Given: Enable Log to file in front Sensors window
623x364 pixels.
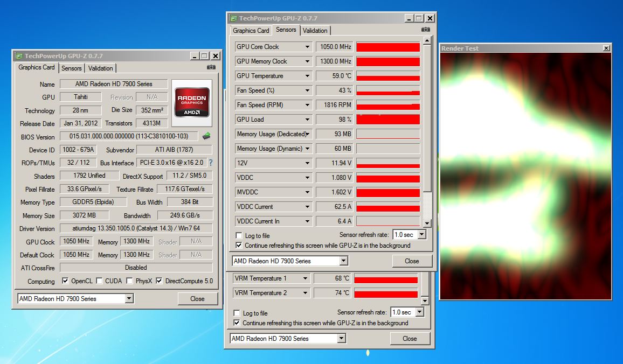Looking at the screenshot, I should point(239,235).
